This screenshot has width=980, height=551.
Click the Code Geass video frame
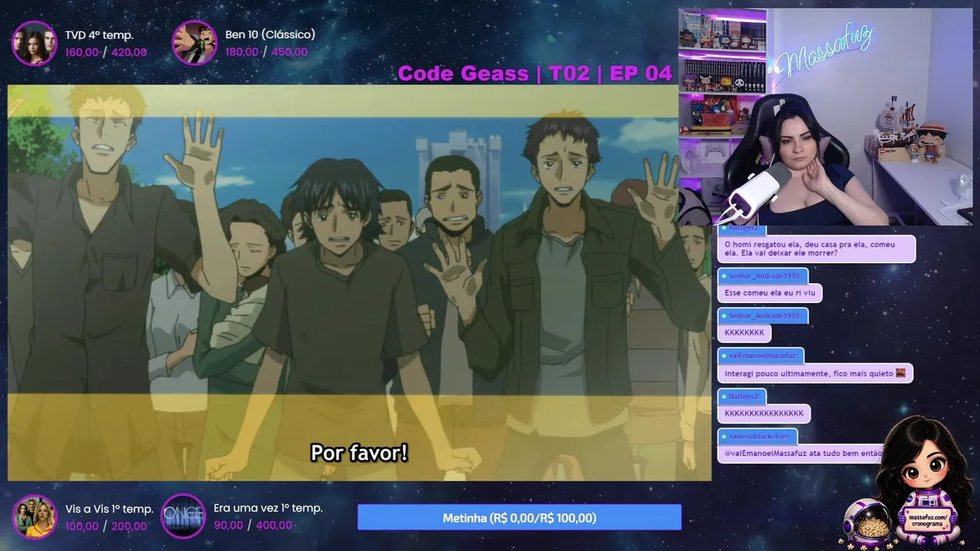[359, 282]
